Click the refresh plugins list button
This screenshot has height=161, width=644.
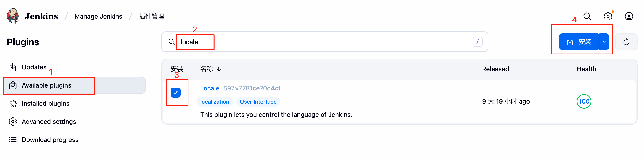[x=626, y=42]
